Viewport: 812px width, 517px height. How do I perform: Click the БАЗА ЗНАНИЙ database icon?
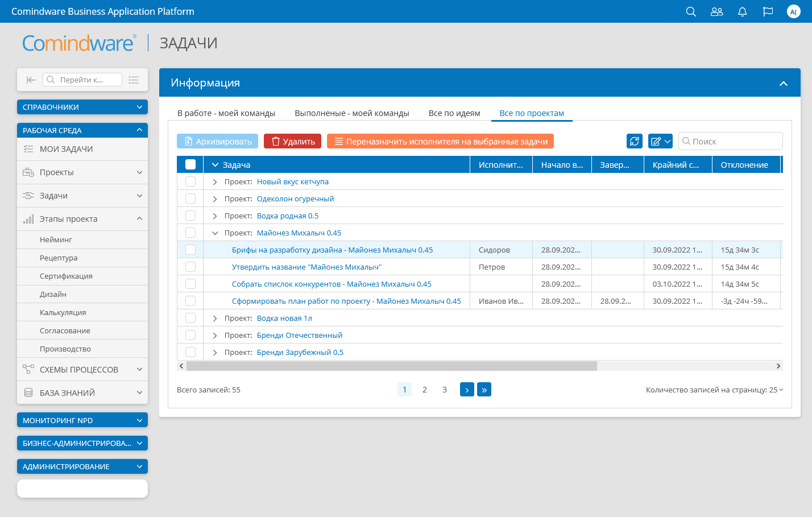(x=28, y=392)
